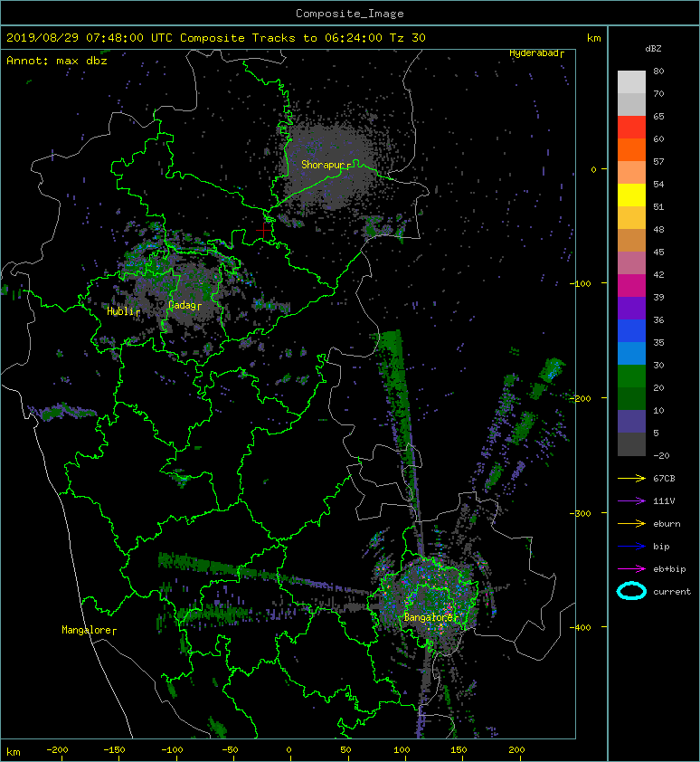
Task: Click the -400 y-axis tick label
Action: click(x=580, y=627)
